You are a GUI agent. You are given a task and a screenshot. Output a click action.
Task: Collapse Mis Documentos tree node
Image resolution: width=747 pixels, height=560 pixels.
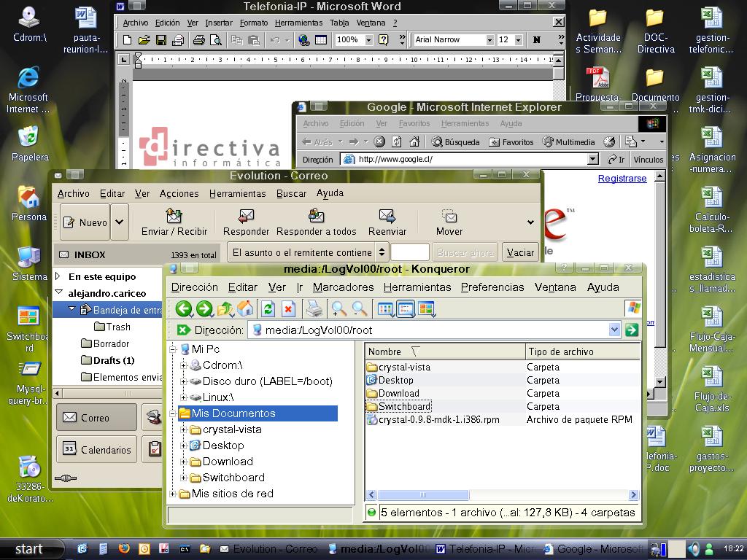173,413
